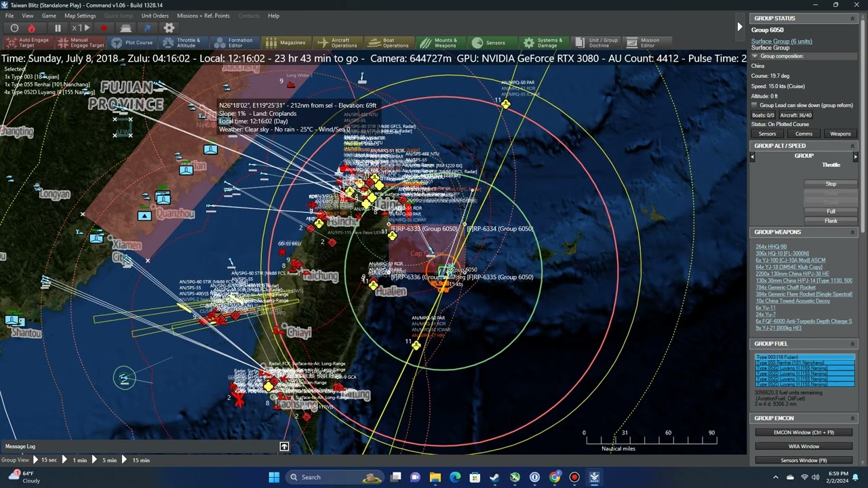Open the Map Settings menu
The height and width of the screenshot is (488, 868).
pyautogui.click(x=80, y=16)
